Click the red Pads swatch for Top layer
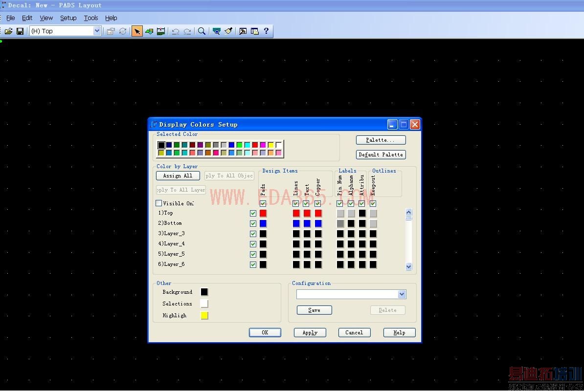This screenshot has height=392, width=584. click(263, 213)
